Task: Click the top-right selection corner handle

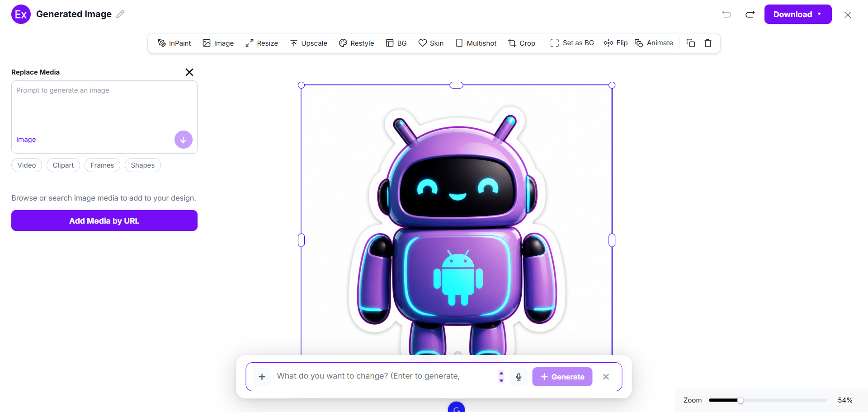Action: [x=612, y=85]
